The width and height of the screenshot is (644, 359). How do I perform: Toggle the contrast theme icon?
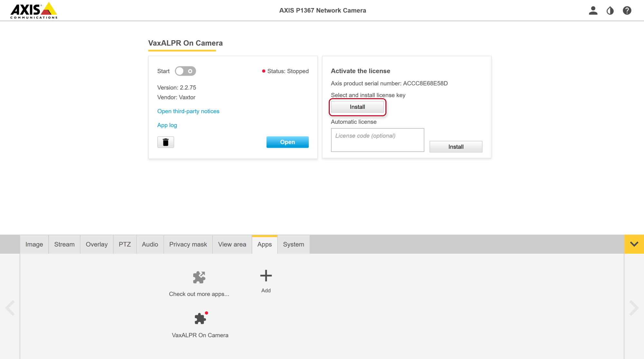[x=610, y=11]
